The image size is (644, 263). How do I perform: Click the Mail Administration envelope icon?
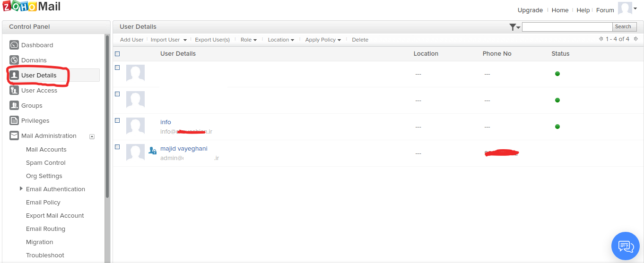point(14,136)
